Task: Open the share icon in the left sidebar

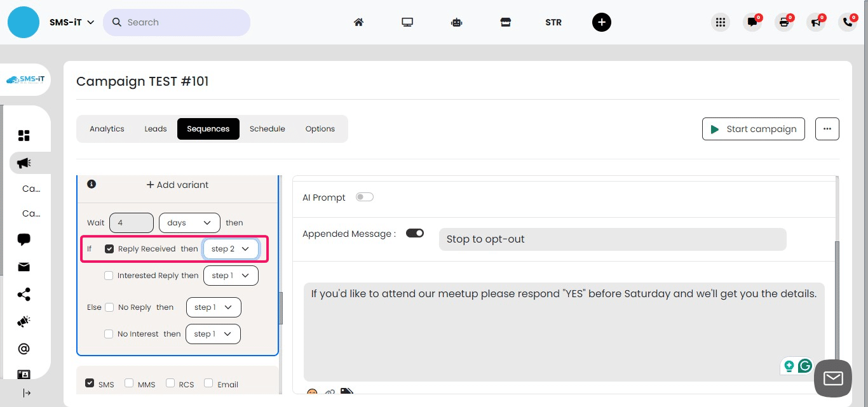Action: point(24,294)
